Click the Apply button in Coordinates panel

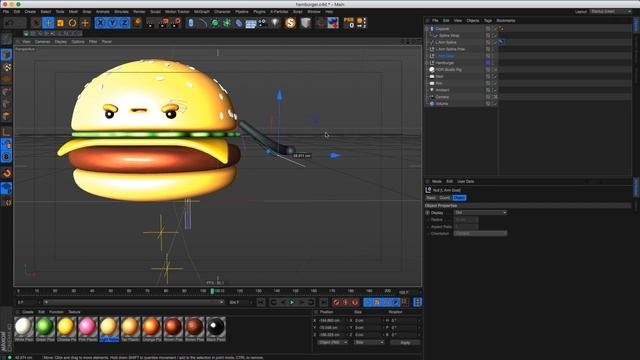[405, 342]
